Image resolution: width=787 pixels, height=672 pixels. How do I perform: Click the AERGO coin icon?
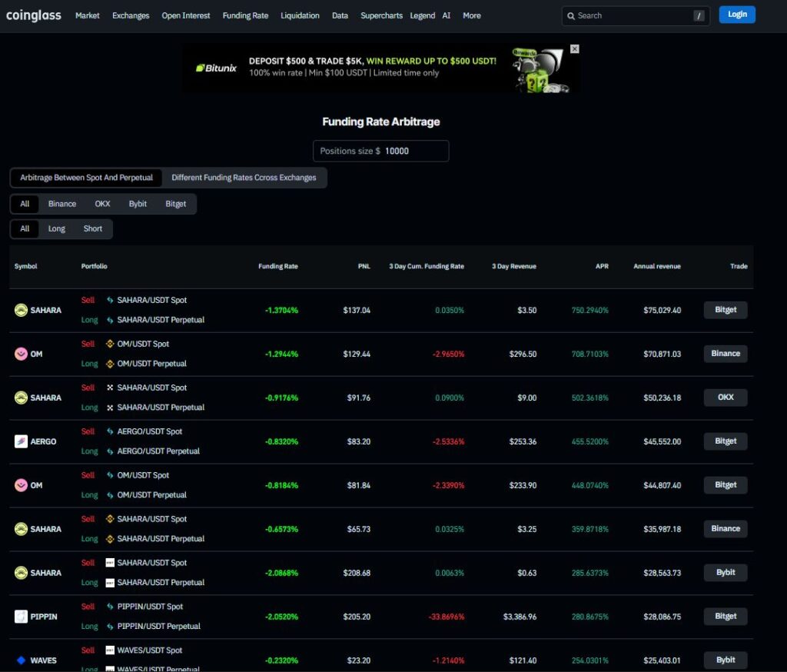[21, 441]
